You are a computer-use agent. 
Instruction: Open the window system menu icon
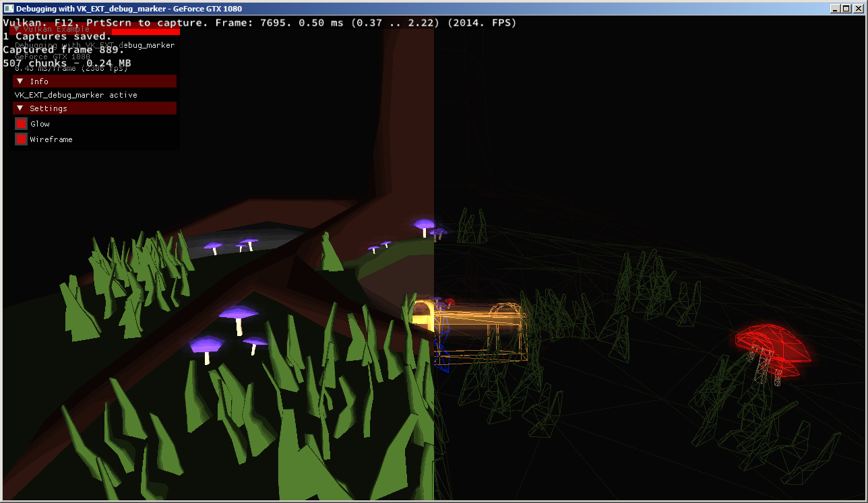(x=8, y=9)
